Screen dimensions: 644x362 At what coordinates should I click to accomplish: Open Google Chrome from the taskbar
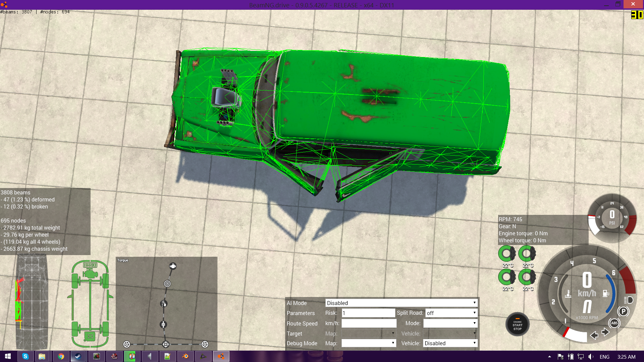click(x=61, y=356)
